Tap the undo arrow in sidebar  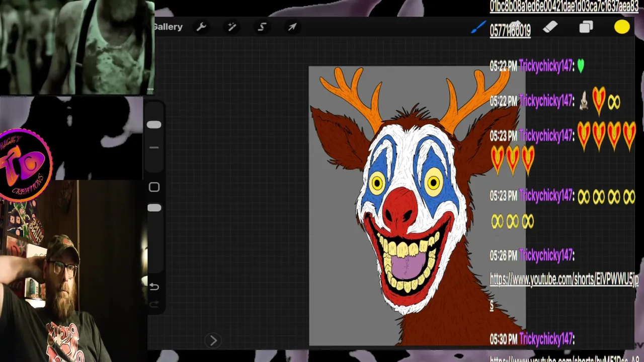(154, 287)
